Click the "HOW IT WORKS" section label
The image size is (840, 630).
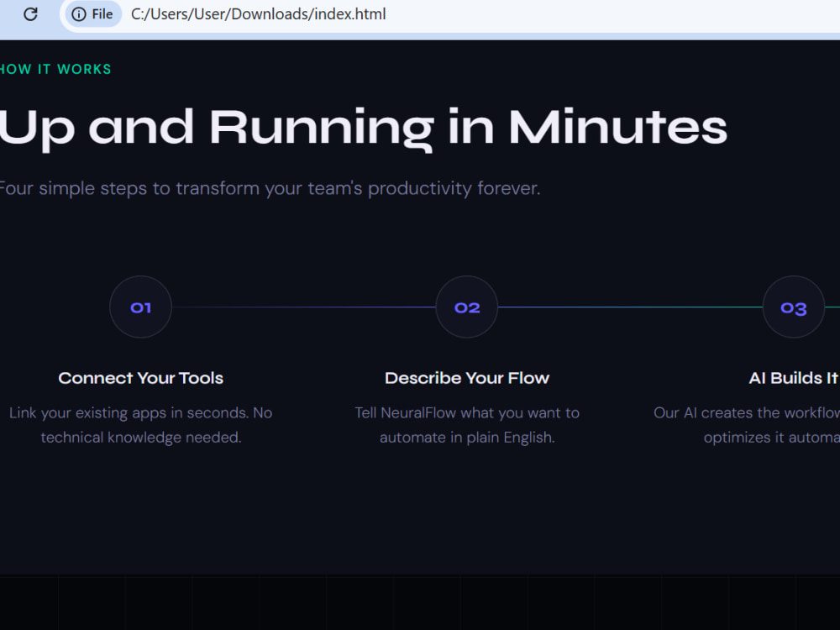[55, 69]
